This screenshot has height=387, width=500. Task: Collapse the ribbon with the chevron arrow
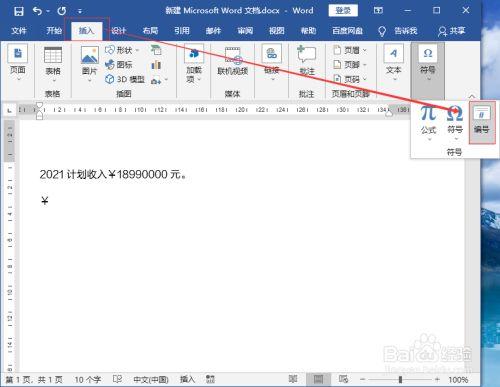pos(472,96)
